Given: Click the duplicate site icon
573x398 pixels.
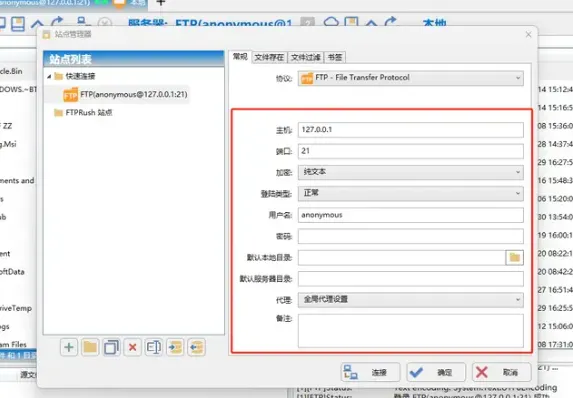Looking at the screenshot, I should click(111, 347).
